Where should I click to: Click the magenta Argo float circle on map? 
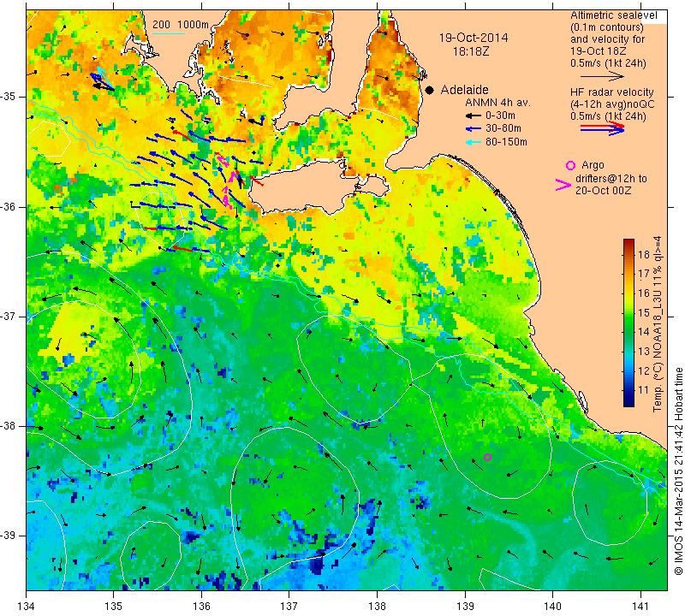tap(488, 457)
